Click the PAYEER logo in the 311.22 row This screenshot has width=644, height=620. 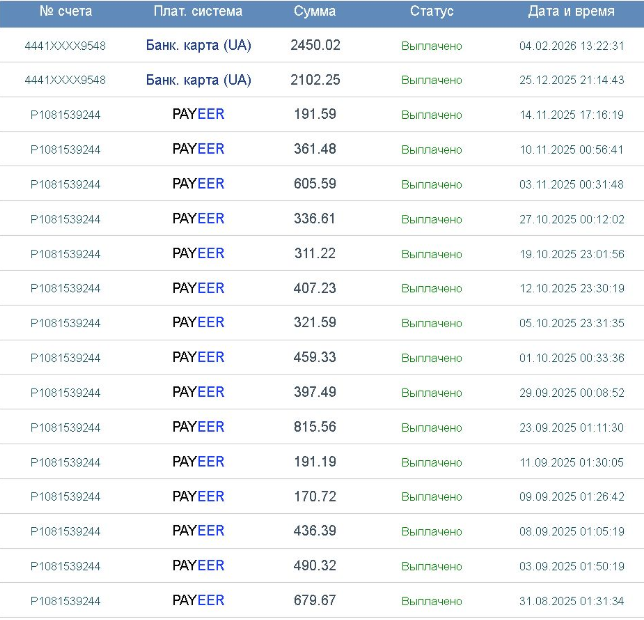[x=198, y=253]
